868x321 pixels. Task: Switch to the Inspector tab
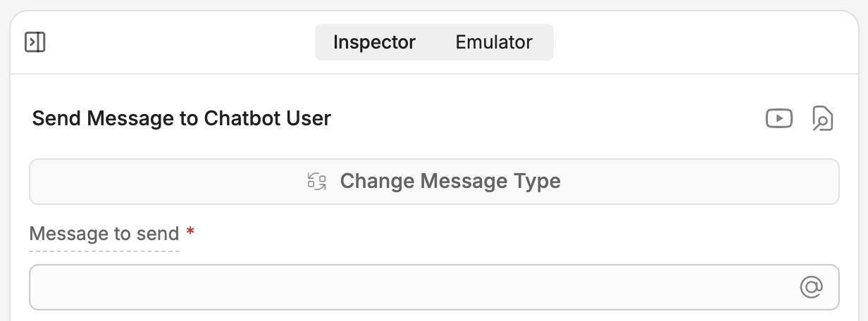point(374,42)
